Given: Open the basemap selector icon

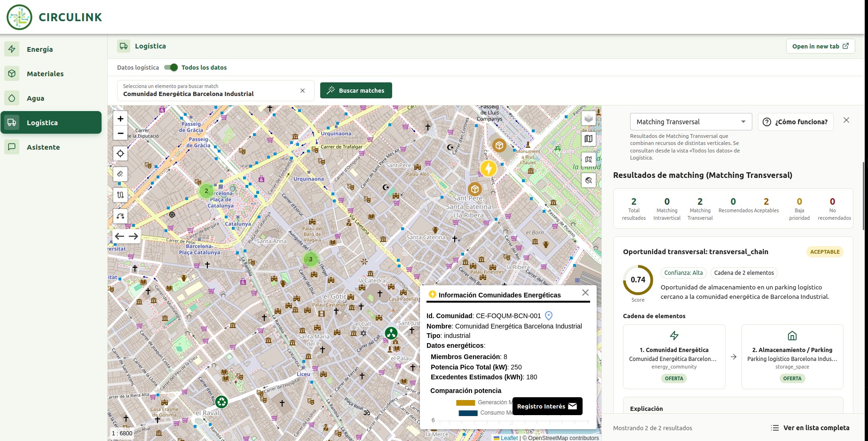Looking at the screenshot, I should [x=589, y=139].
